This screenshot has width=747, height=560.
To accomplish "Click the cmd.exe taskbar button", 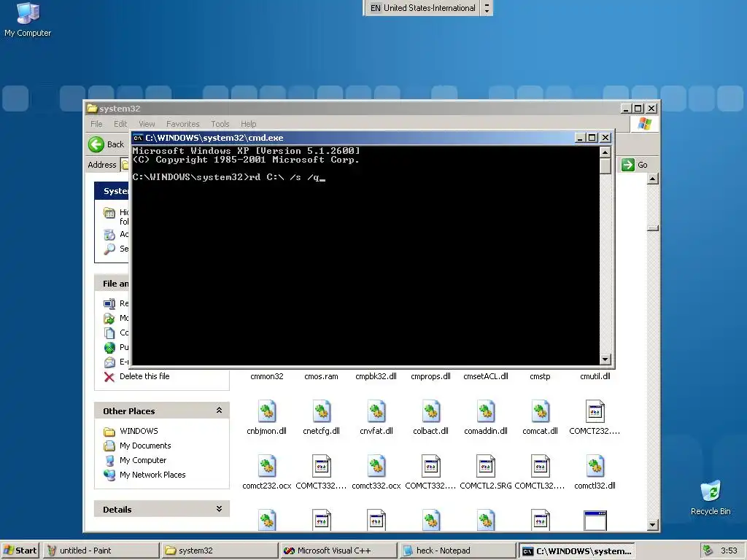I will pos(576,551).
